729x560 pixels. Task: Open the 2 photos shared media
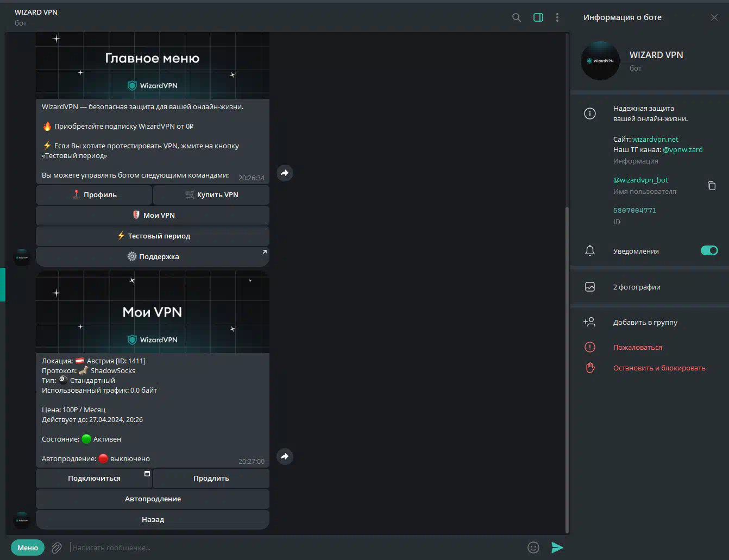pos(650,287)
